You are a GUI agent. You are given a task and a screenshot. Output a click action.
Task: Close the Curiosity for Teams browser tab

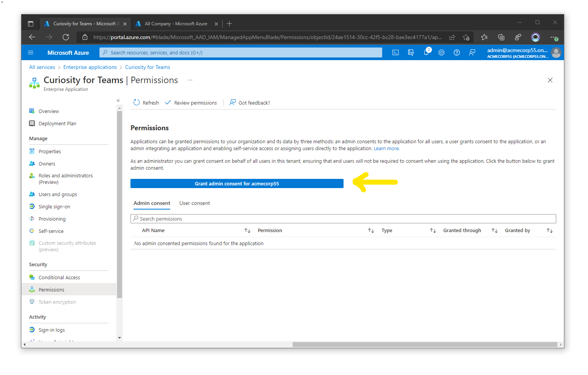point(125,24)
